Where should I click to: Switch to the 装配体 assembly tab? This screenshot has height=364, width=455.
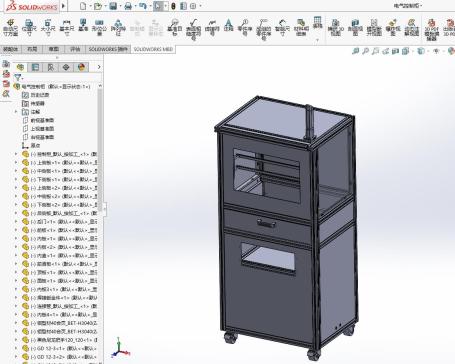tap(10, 49)
